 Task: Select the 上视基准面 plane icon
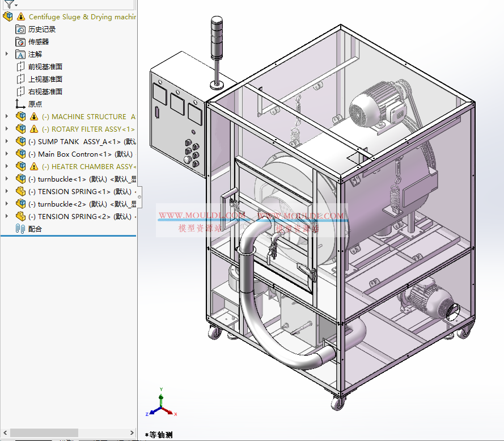point(19,79)
